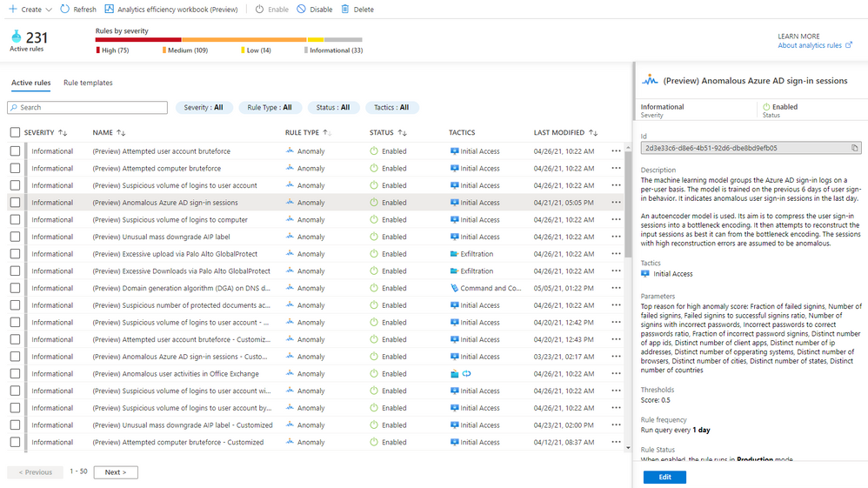The height and width of the screenshot is (488, 868).
Task: Click the Delete trash icon
Action: point(345,10)
